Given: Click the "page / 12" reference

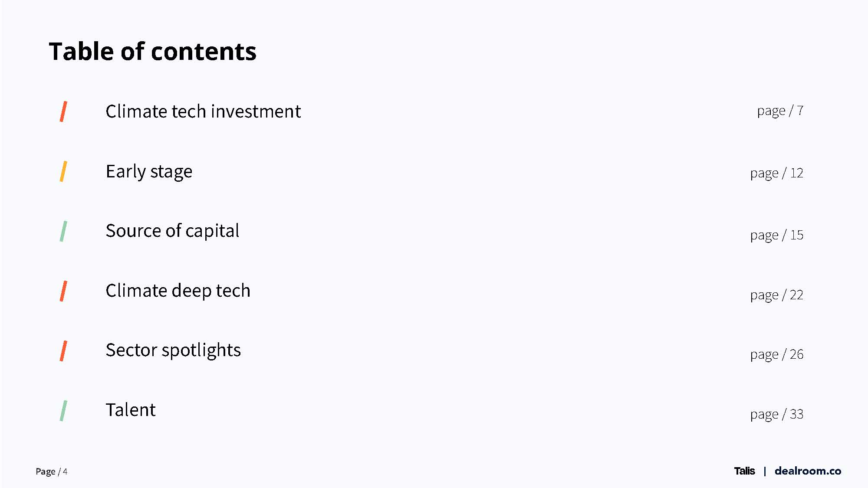Looking at the screenshot, I should (x=776, y=174).
